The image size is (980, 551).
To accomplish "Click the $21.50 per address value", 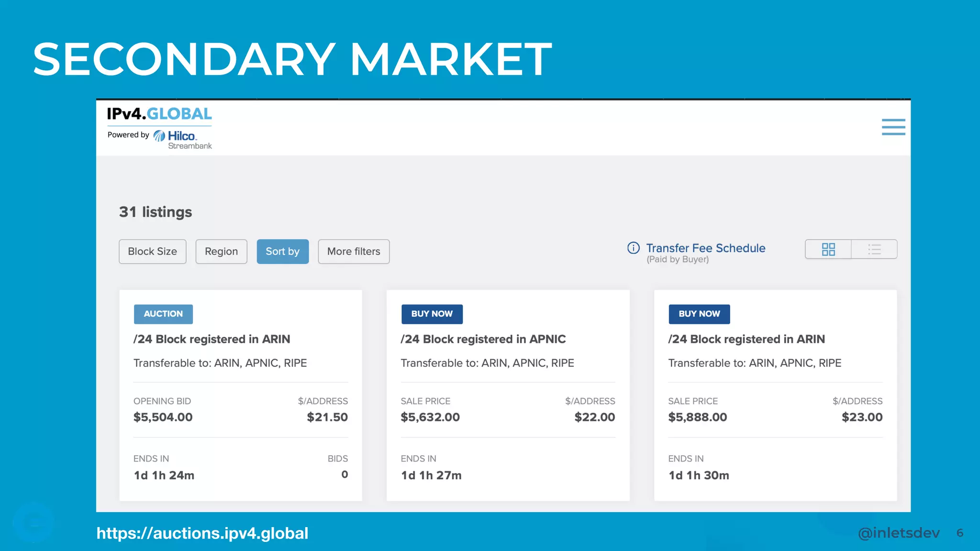I will pyautogui.click(x=327, y=417).
